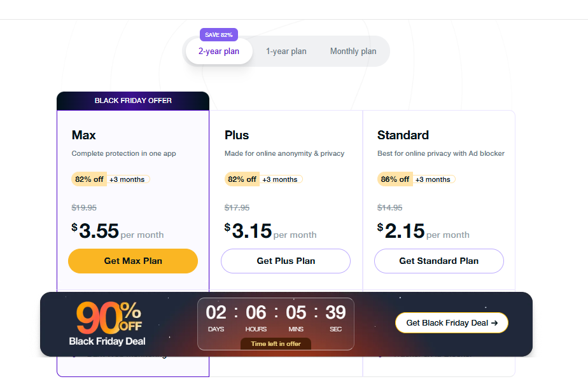The image size is (588, 379).
Task: Click the 90% OFF Black Friday graphic
Action: (107, 320)
